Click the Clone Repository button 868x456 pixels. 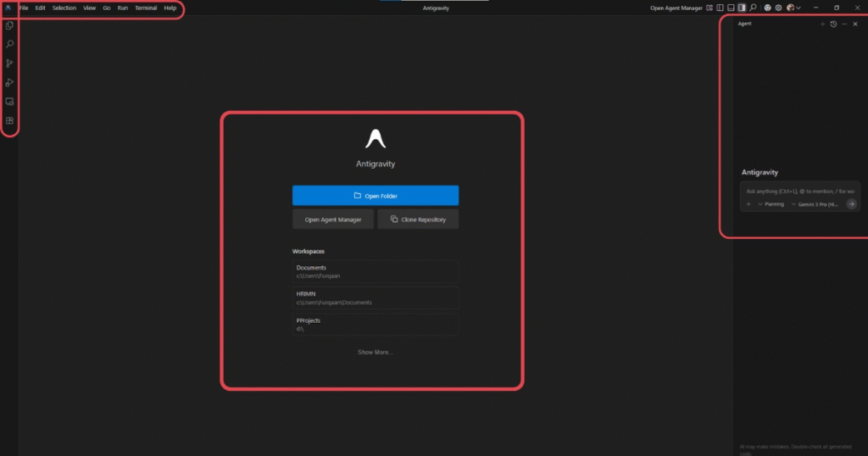pyautogui.click(x=418, y=220)
